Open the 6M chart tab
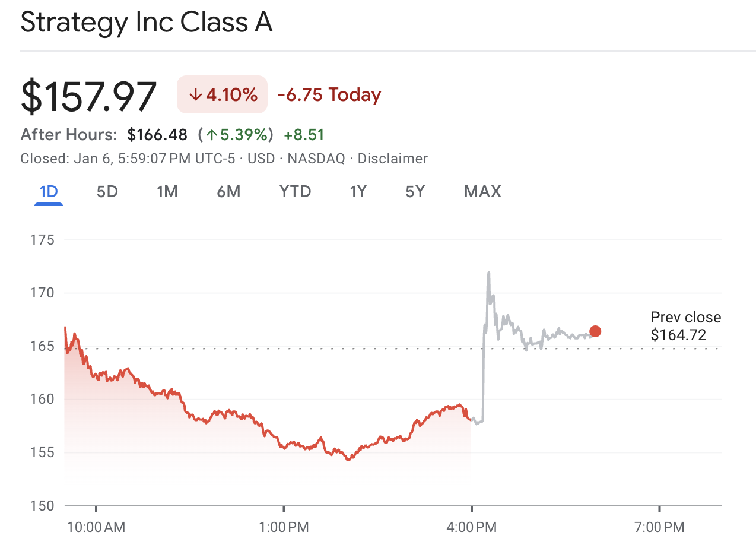 (x=228, y=191)
